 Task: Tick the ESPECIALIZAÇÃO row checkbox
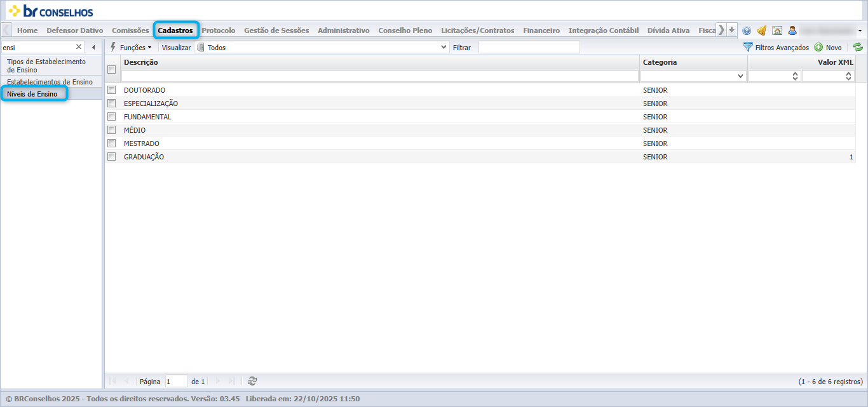[x=112, y=103]
